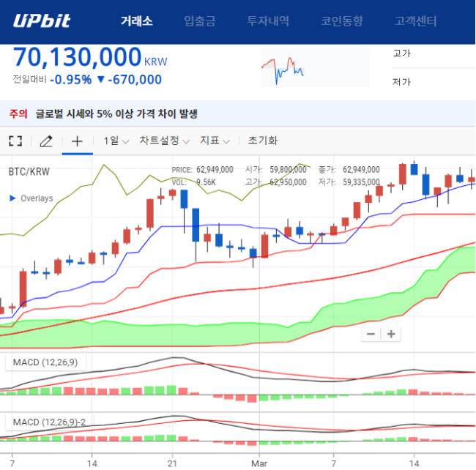Click the Upbit logo
476x470 pixels.
click(42, 20)
